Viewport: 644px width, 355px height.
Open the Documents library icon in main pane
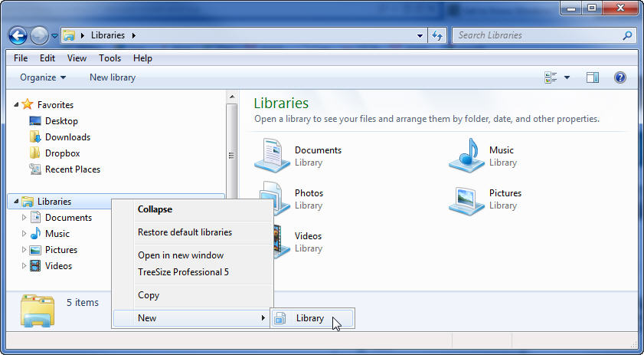[x=270, y=156]
